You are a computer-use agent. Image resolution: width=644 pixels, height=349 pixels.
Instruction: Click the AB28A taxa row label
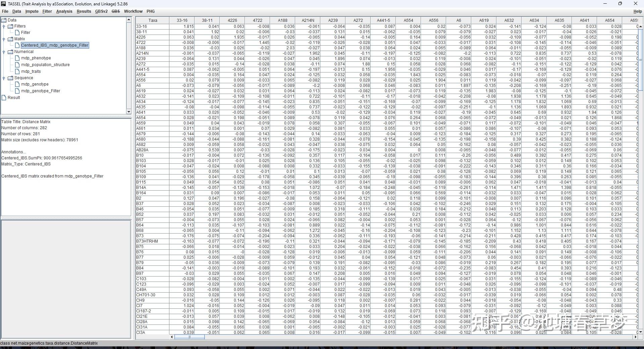click(x=153, y=150)
